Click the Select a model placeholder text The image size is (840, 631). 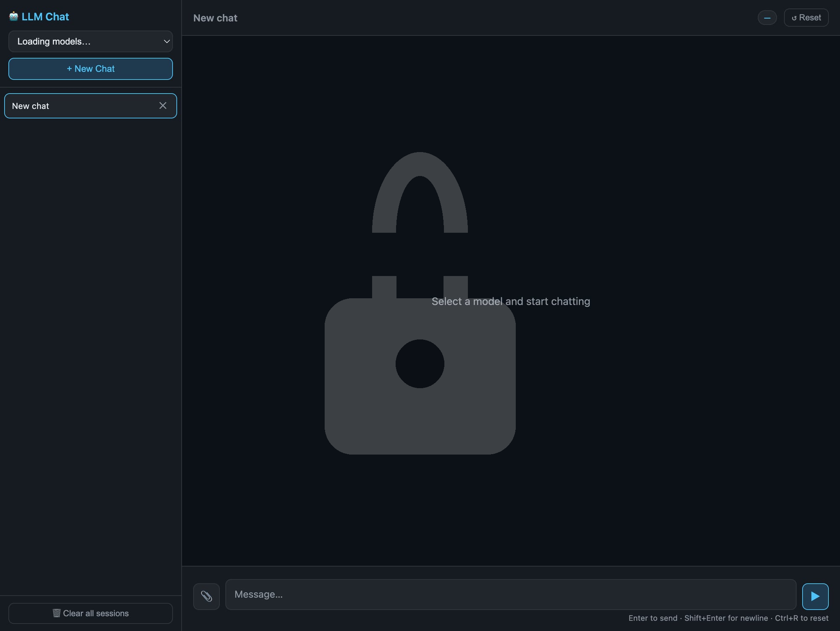coord(511,301)
